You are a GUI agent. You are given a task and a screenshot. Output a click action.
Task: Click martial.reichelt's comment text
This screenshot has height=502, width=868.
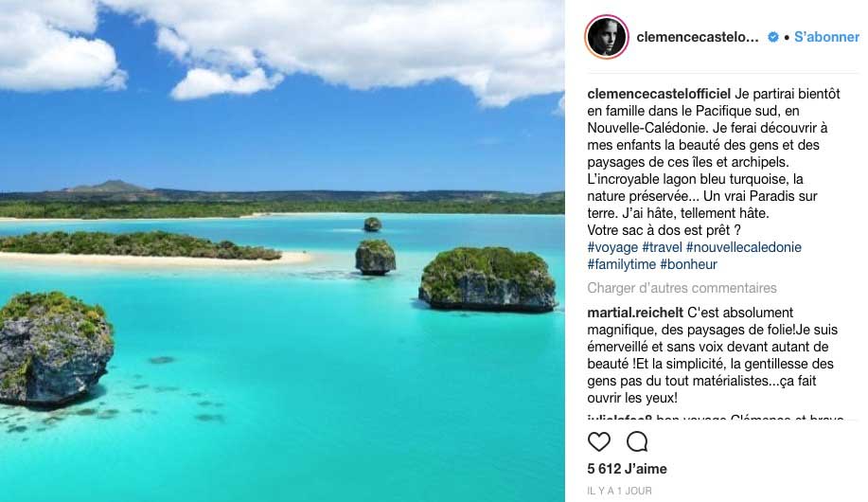[713, 355]
